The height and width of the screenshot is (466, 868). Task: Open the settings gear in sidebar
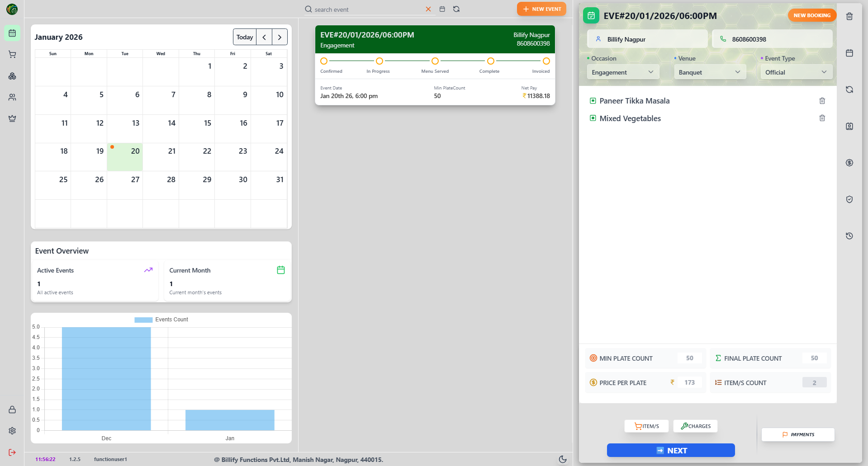click(12, 431)
